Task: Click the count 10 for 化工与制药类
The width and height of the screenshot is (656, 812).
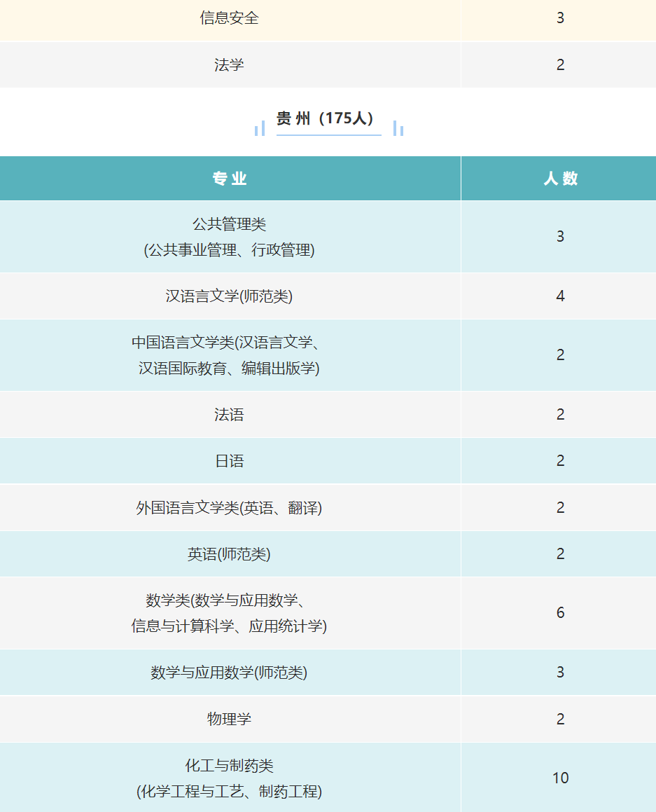Action: point(560,778)
